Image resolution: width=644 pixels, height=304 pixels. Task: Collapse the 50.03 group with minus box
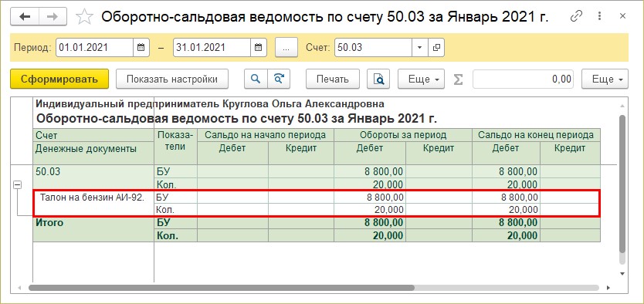pyautogui.click(x=17, y=185)
